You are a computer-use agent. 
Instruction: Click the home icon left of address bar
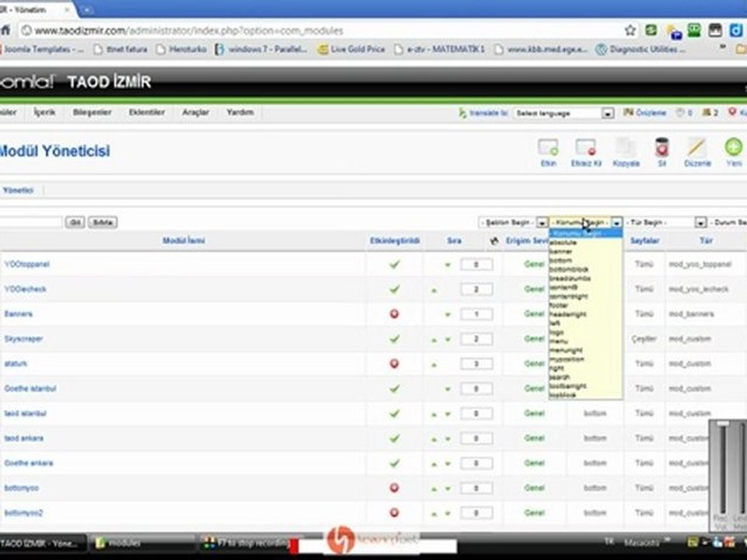click(5, 30)
